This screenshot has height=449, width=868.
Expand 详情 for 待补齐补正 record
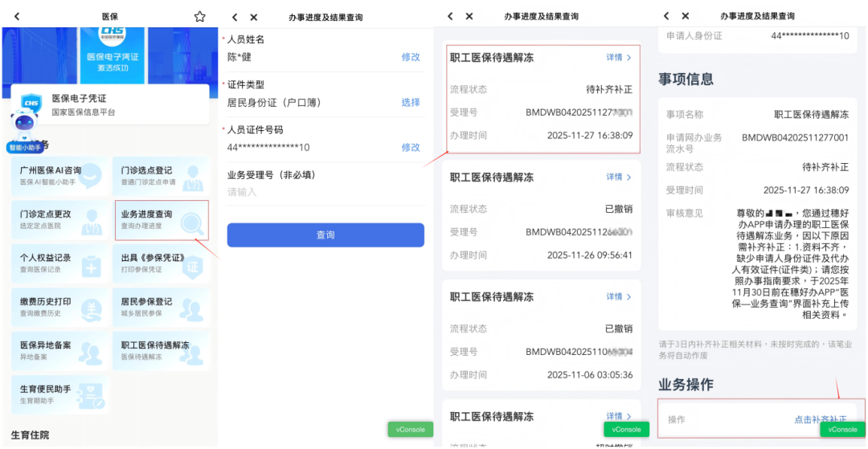coord(618,58)
